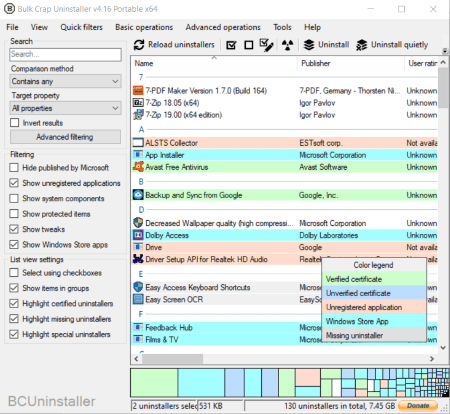Click the Dolby Access app icon
This screenshot has height=414, width=450.
point(138,235)
